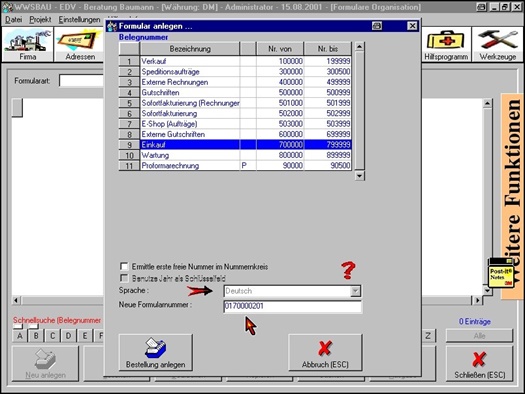Click the Neu anlegen button
Image resolution: width=525 pixels, height=394 pixels.
(x=45, y=364)
